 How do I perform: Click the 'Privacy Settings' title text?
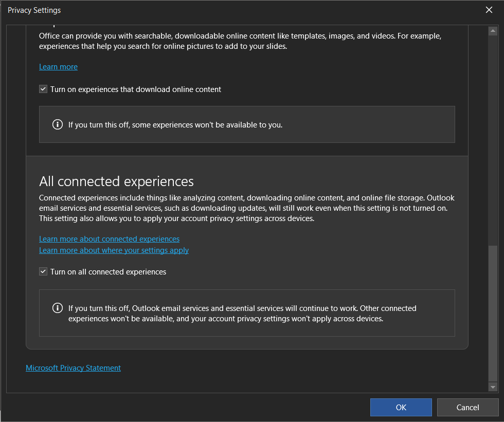pyautogui.click(x=34, y=10)
